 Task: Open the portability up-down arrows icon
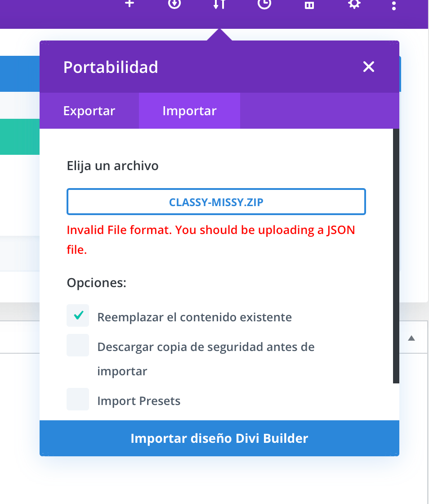coord(219,4)
